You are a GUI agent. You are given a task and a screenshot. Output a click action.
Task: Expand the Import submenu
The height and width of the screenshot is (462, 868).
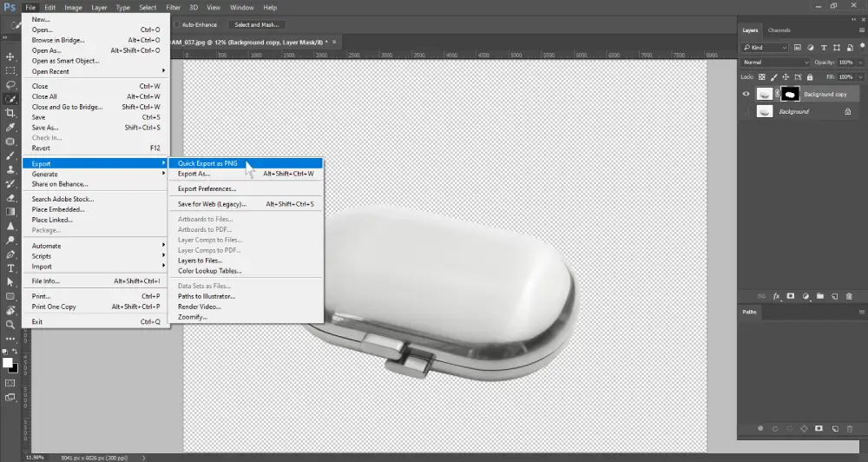95,267
